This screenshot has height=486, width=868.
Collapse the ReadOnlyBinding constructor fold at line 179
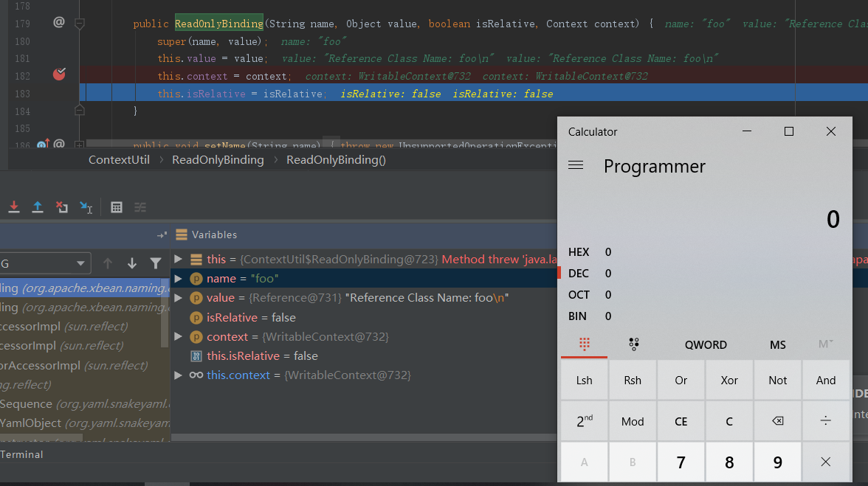[80, 24]
